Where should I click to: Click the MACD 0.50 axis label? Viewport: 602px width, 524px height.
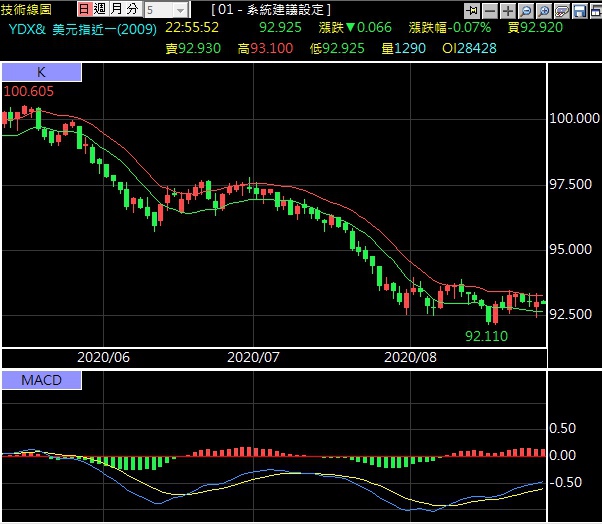(562, 428)
